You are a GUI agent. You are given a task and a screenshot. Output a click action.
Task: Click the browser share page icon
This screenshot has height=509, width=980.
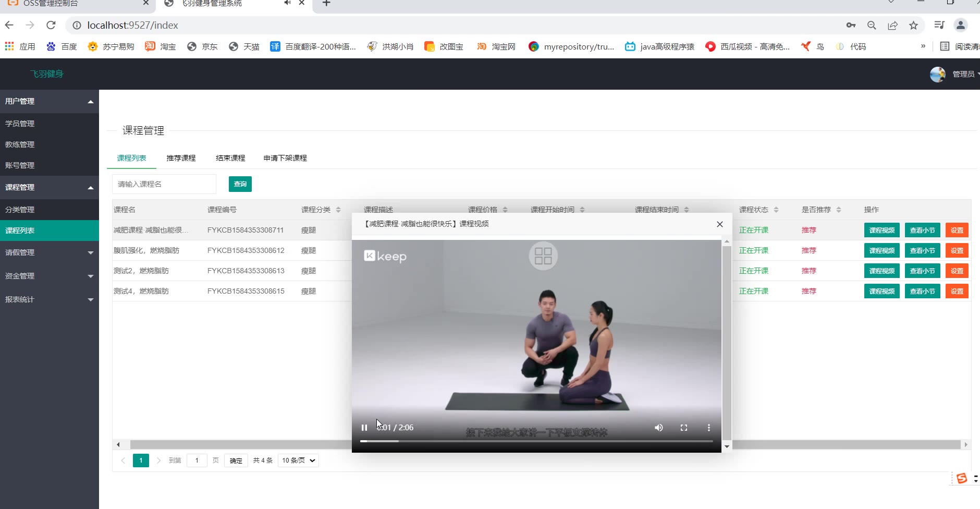pos(893,25)
